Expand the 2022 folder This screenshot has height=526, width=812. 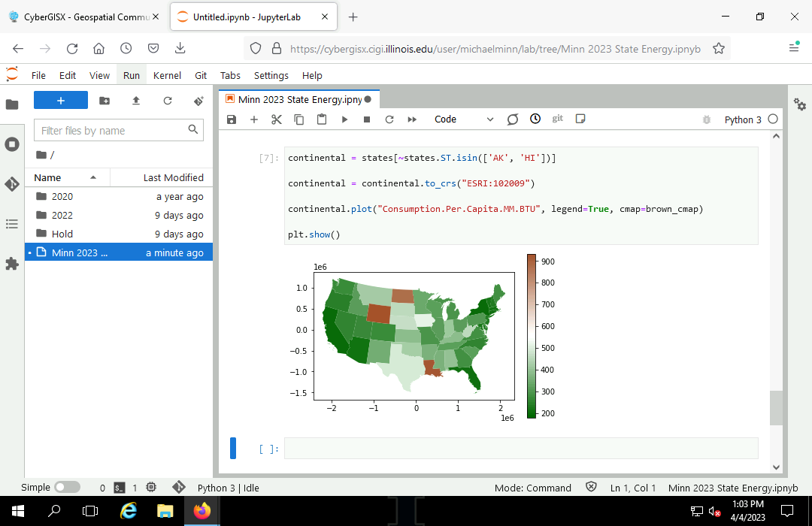62,215
